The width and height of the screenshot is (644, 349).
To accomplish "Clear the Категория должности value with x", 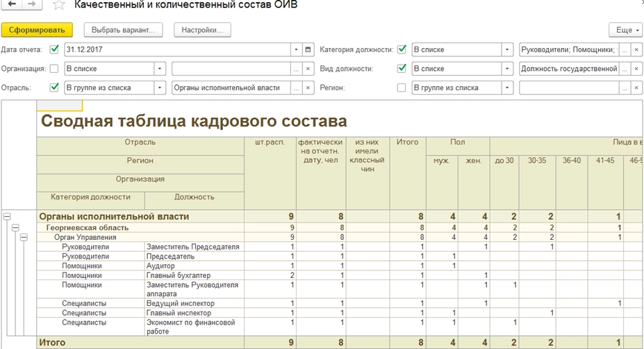I will click(x=636, y=49).
